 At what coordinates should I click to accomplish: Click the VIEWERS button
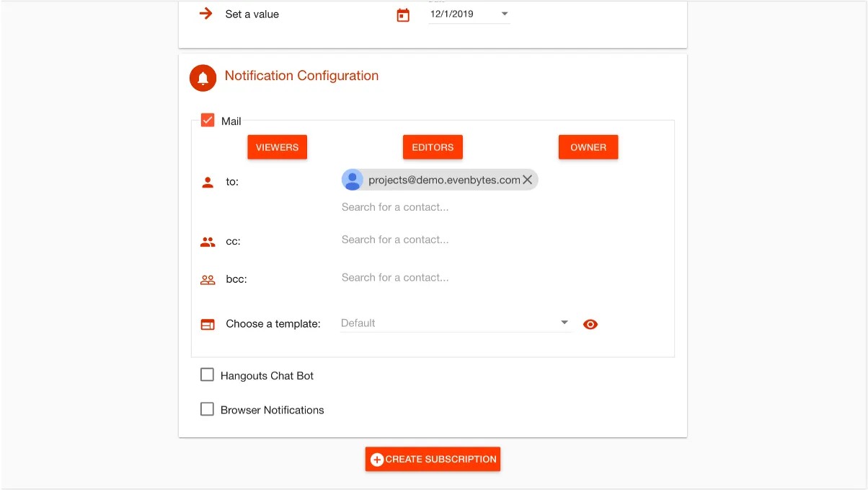277,147
